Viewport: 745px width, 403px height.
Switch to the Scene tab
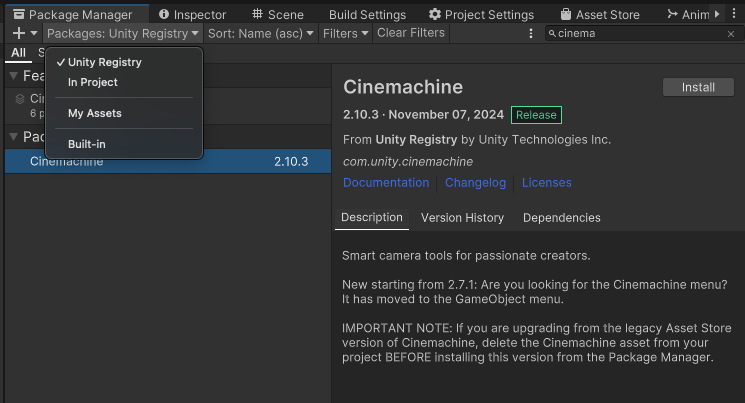tap(278, 15)
